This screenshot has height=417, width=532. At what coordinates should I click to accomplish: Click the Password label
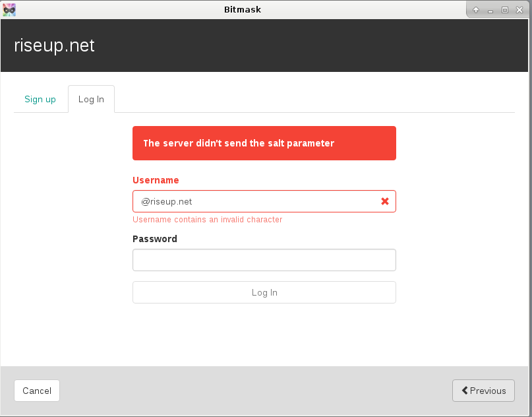(155, 239)
